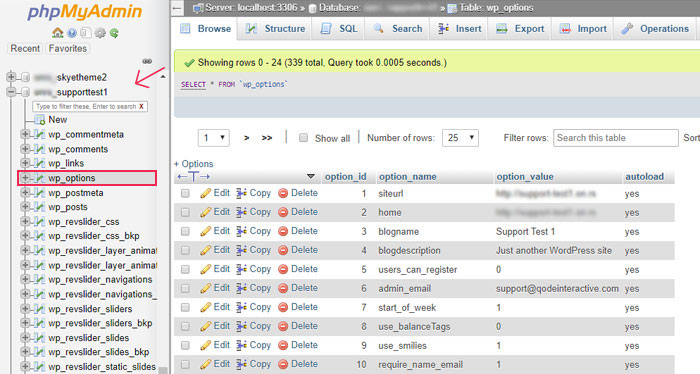Screen dimensions: 700x374
Task: Click the Import tab
Action: (583, 29)
